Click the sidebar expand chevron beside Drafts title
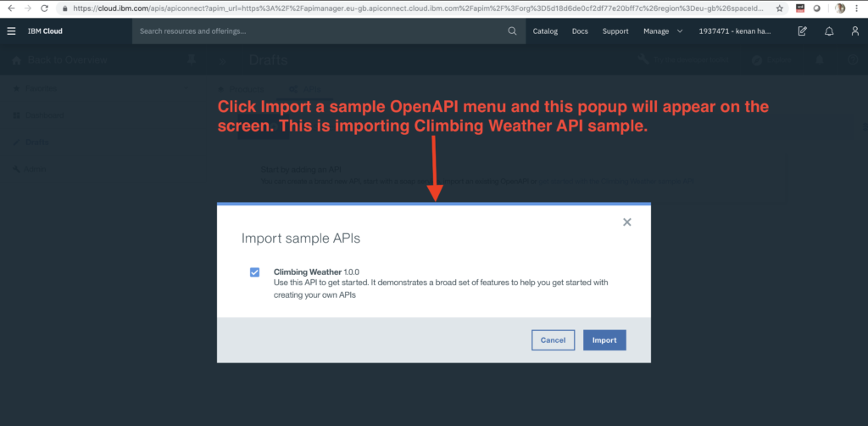868x426 pixels. click(221, 60)
